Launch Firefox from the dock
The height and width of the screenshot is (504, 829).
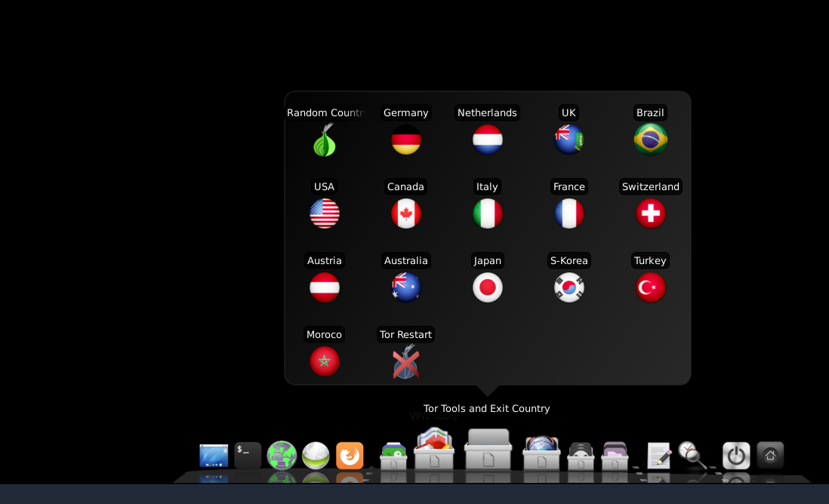[x=350, y=456]
